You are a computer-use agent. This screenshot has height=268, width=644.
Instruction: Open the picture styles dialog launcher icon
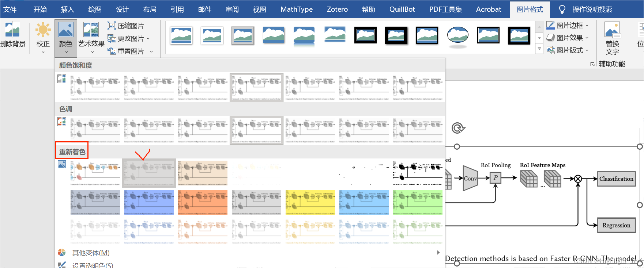[x=592, y=64]
